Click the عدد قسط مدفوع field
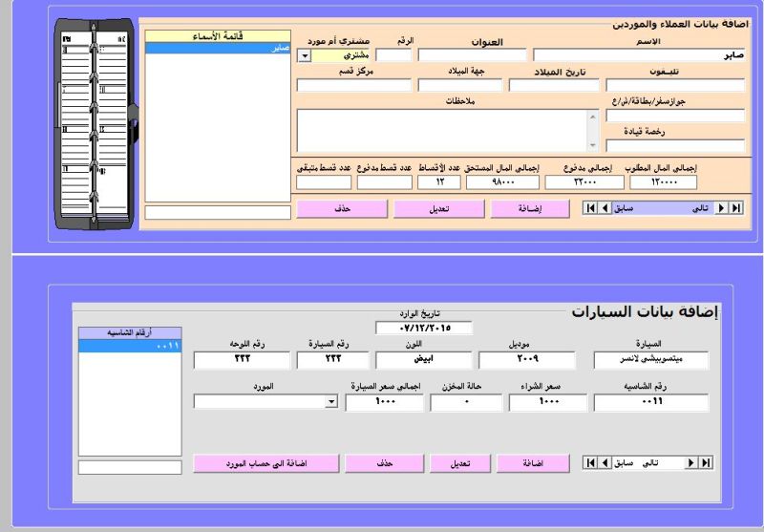 coord(385,182)
